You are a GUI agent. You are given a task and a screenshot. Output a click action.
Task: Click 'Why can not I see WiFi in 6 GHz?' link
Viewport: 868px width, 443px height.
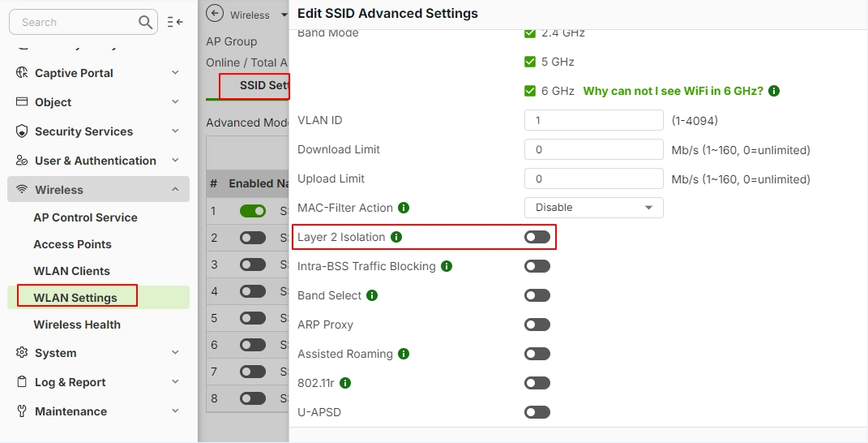(x=673, y=91)
